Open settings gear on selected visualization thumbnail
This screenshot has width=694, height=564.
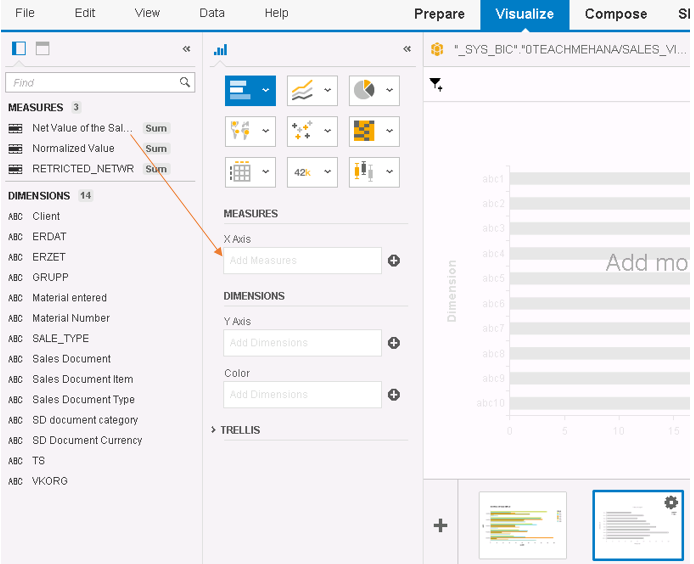coord(671,502)
